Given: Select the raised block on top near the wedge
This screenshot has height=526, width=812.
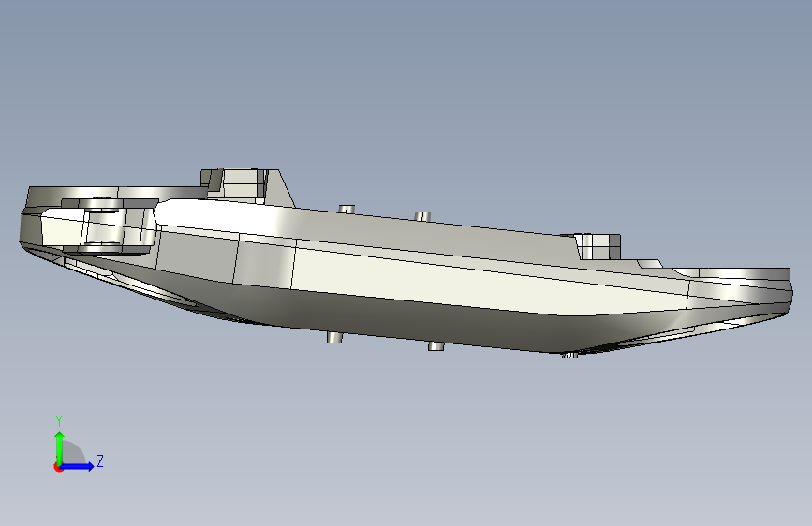Looking at the screenshot, I should [241, 183].
